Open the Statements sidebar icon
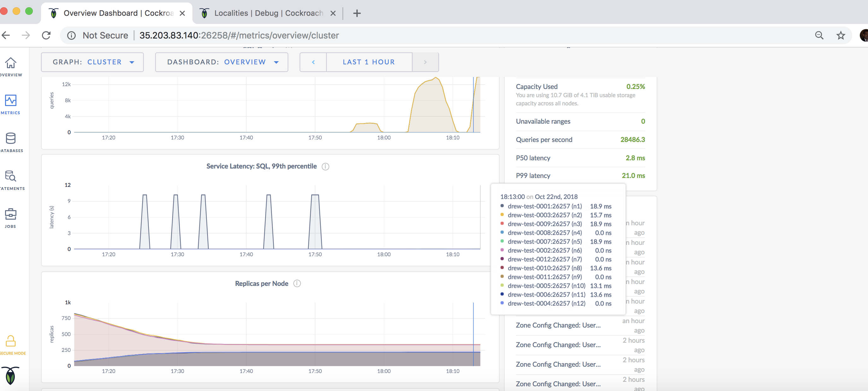868x391 pixels. click(x=11, y=176)
